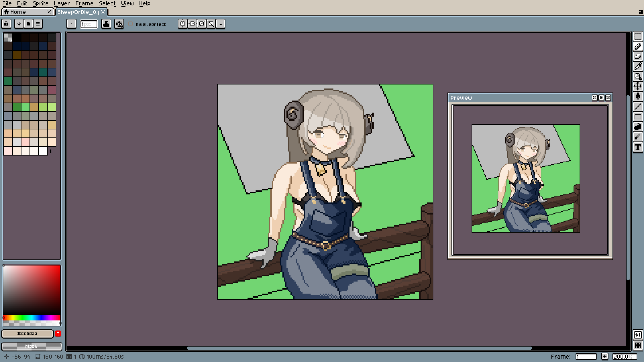Viewport: 644px width, 362px height.
Task: Select the Line tool
Action: click(x=638, y=107)
